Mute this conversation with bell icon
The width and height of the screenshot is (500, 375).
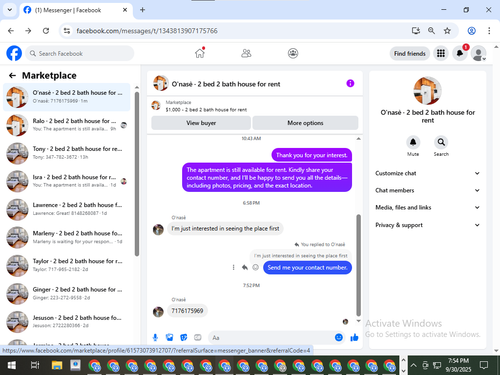point(413,142)
